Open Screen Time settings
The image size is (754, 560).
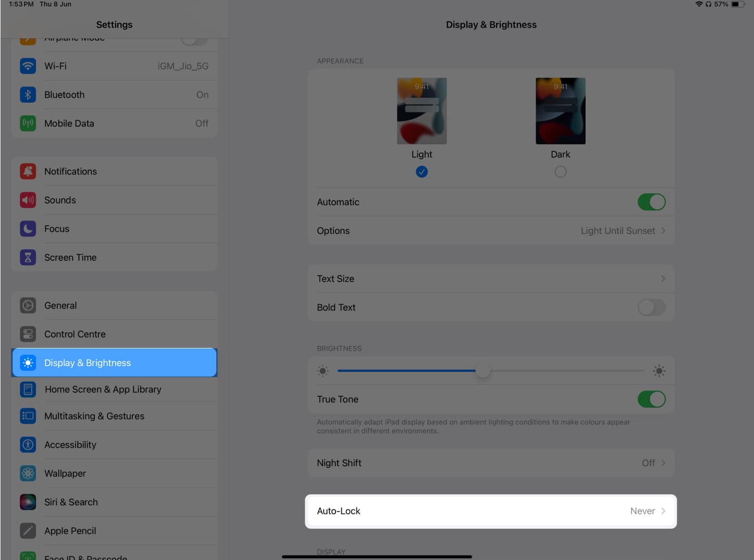114,257
